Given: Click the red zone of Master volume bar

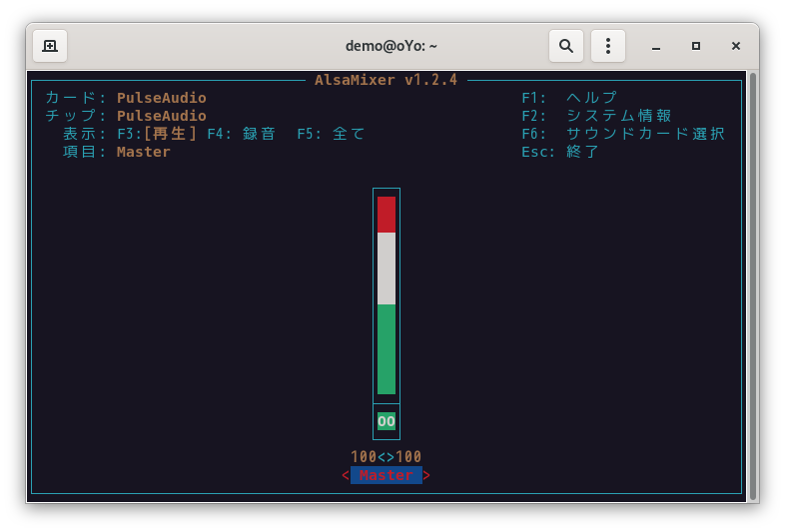Looking at the screenshot, I should coord(387,215).
